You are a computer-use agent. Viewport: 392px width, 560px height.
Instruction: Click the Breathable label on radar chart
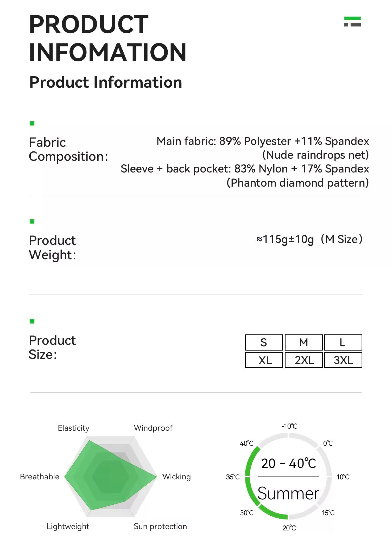pos(40,476)
